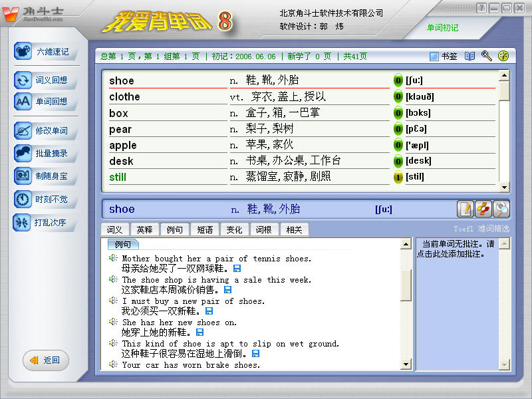
Task: Play audio for I must buy sentence
Action: pos(113,301)
